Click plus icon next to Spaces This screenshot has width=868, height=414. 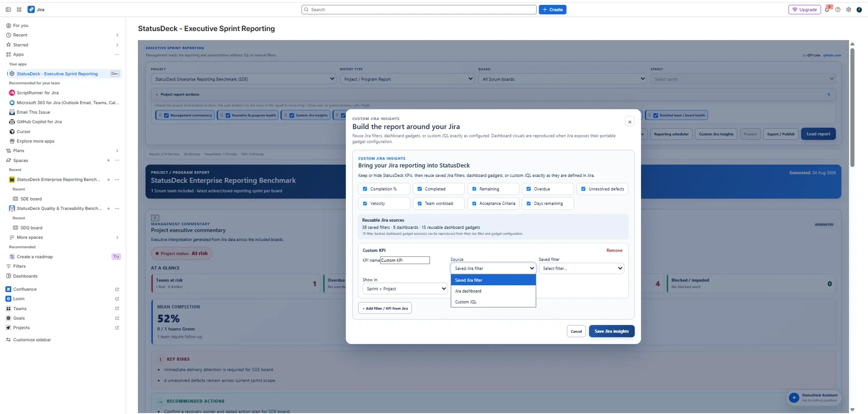pos(108,160)
